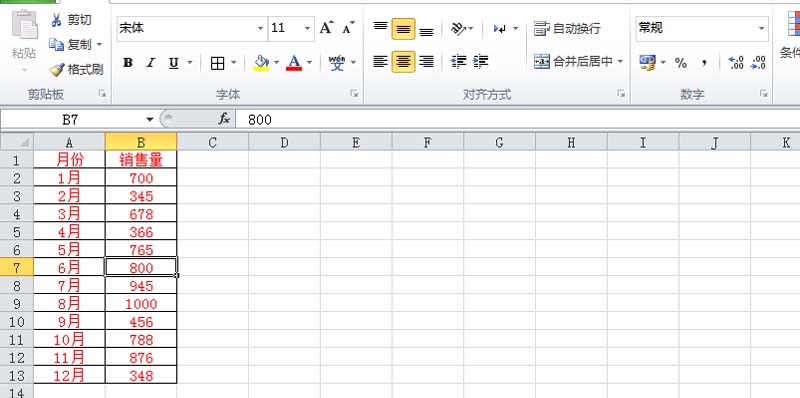Align text left
Image resolution: width=800 pixels, height=398 pixels.
tap(380, 62)
